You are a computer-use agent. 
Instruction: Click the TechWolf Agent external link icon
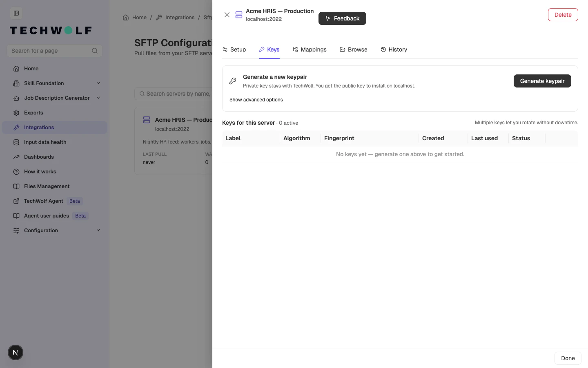tap(16, 201)
